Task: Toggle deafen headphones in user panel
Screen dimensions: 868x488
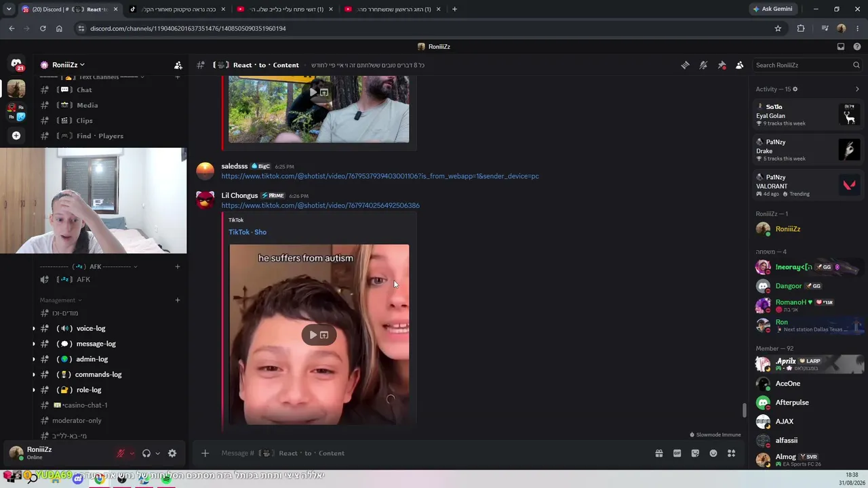Action: point(146,453)
